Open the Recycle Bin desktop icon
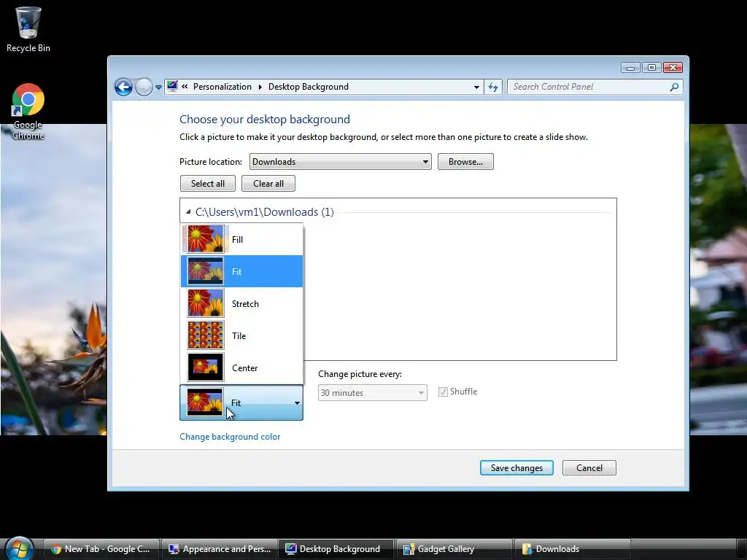 click(28, 29)
